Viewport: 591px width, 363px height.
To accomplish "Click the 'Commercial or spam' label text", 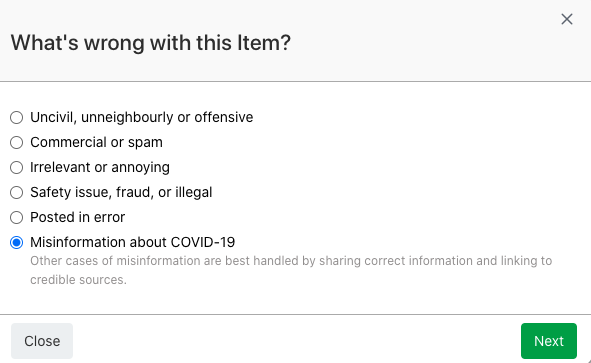I will click(x=96, y=142).
